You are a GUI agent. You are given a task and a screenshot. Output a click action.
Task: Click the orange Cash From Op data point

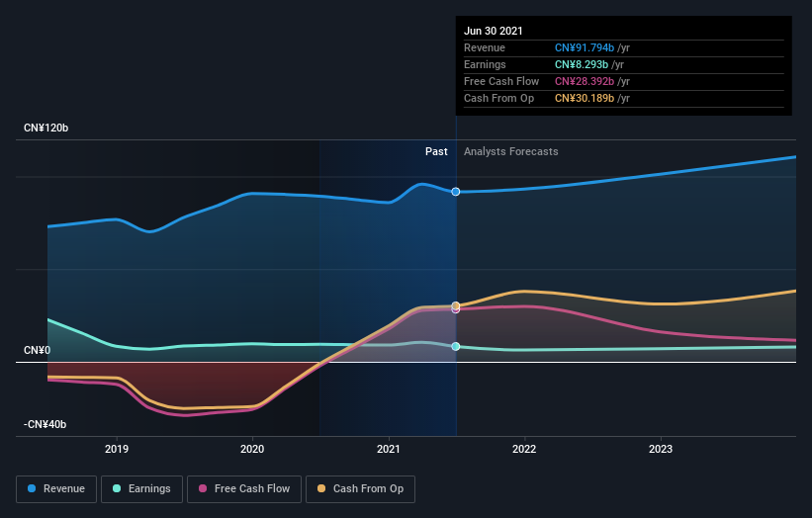[x=456, y=305]
